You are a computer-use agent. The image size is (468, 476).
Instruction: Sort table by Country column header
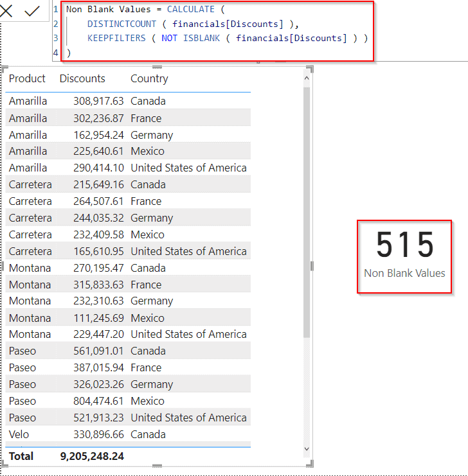tap(149, 78)
